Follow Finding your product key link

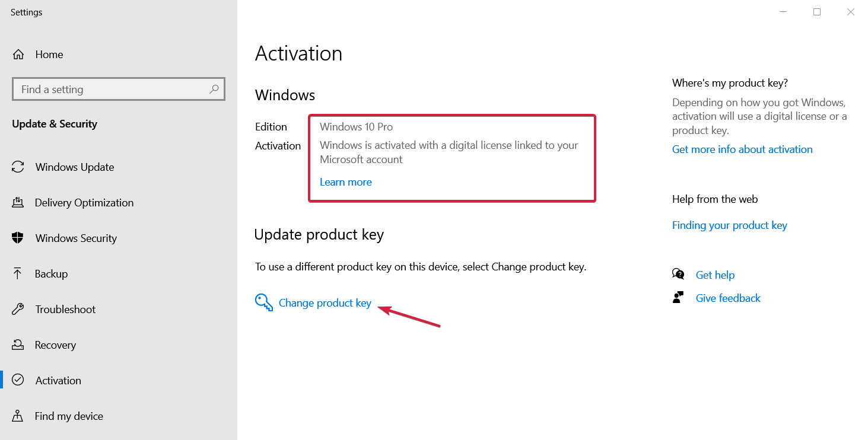tap(729, 225)
